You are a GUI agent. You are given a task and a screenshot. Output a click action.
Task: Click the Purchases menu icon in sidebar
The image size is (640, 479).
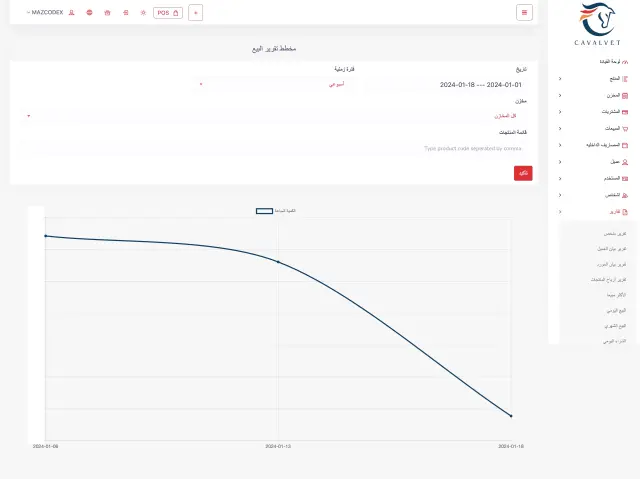[625, 112]
